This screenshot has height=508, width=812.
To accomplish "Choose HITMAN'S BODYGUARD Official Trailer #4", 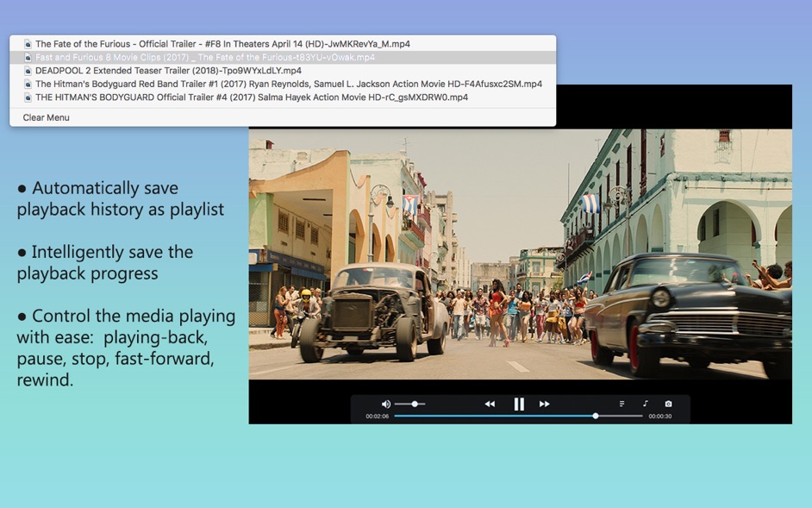I will [x=252, y=97].
